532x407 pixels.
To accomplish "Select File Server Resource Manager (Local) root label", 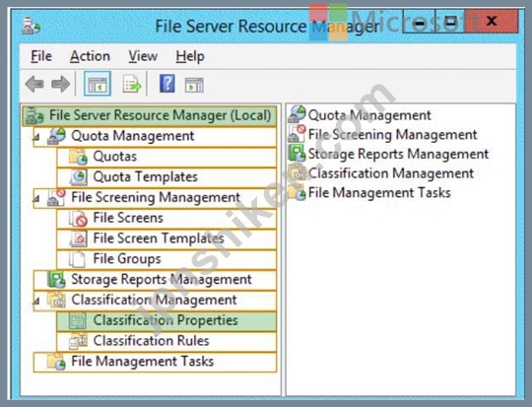I will (161, 115).
